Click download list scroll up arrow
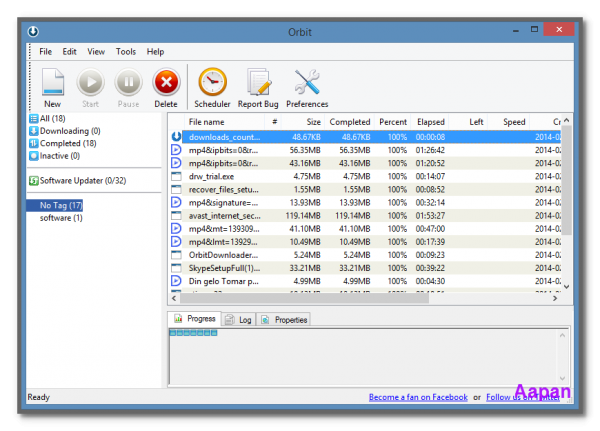 click(567, 120)
